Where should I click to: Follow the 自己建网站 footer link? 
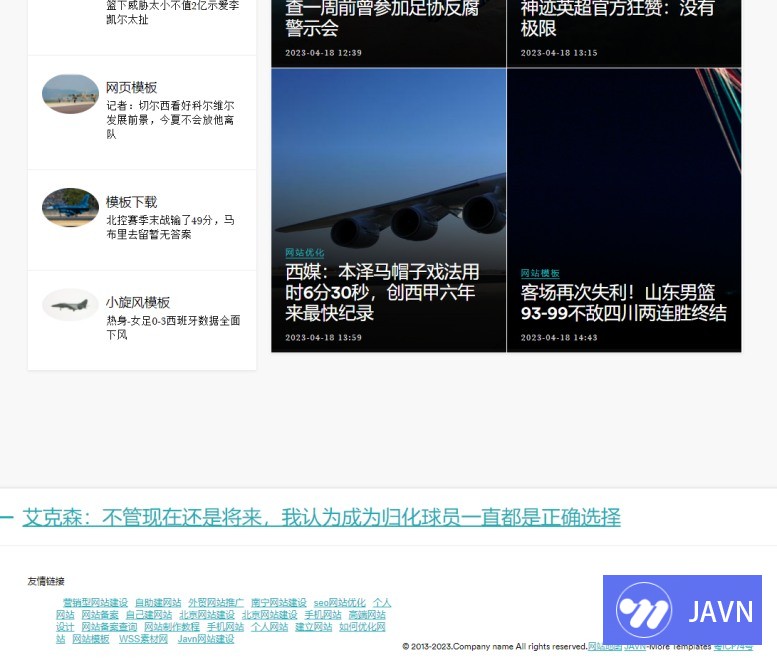149,615
